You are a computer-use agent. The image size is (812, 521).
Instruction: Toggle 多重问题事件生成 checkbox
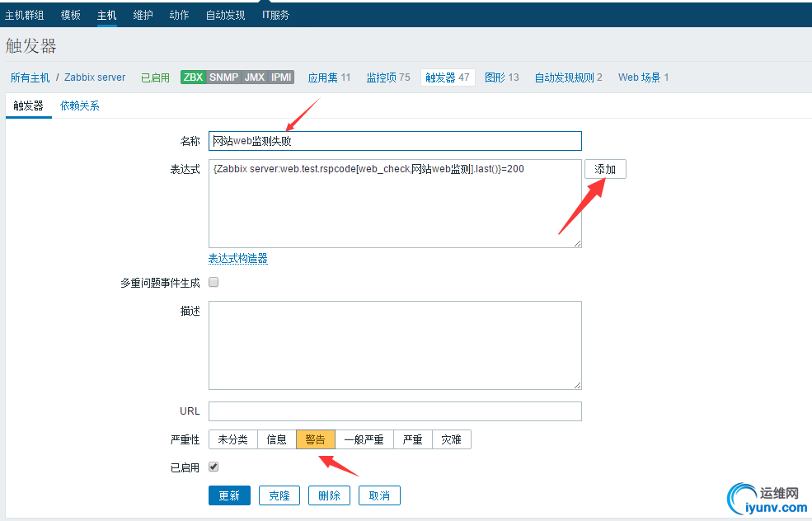pyautogui.click(x=214, y=282)
